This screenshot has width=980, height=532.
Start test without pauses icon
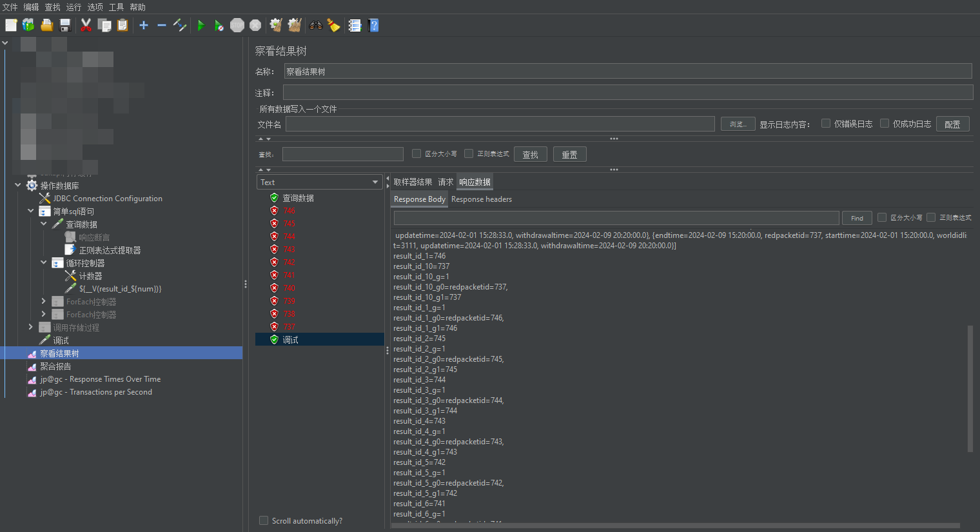[219, 25]
